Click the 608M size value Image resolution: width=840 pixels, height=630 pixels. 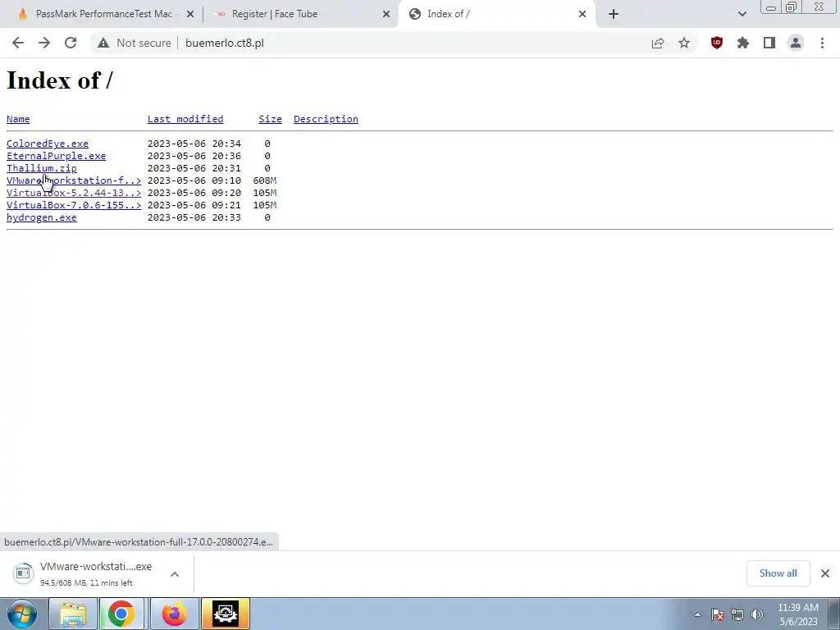265,180
